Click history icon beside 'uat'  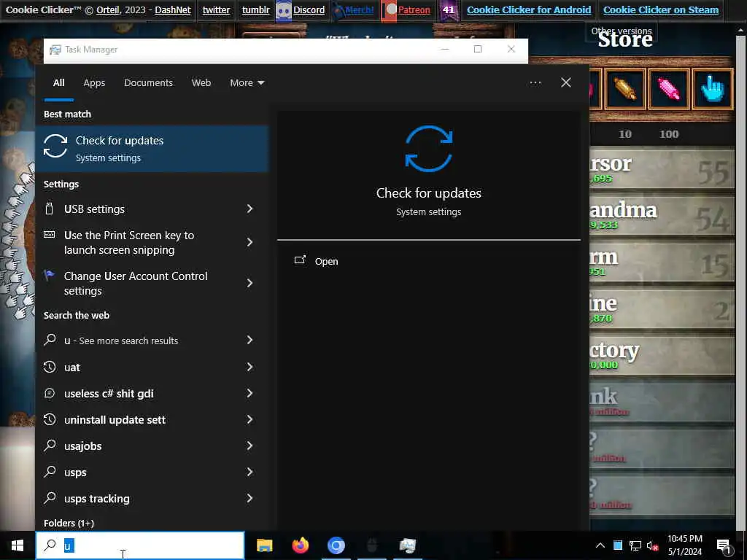click(50, 367)
